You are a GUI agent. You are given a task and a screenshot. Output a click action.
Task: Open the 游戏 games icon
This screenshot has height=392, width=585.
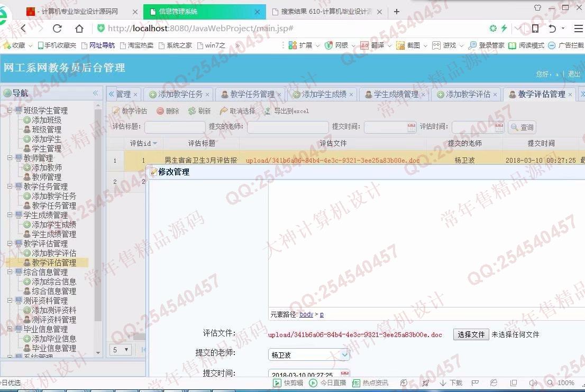436,45
